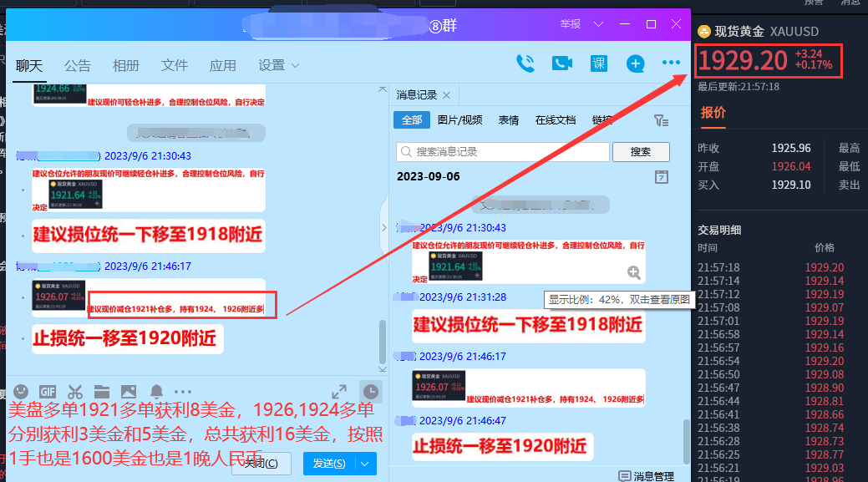Open the three-dot more options in header
Screen dimensions: 868x482
pos(671,63)
